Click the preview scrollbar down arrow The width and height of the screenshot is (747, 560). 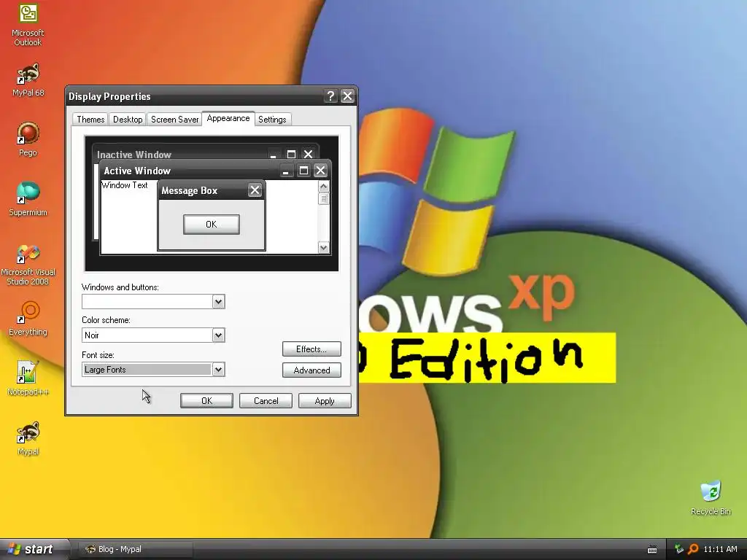click(323, 248)
